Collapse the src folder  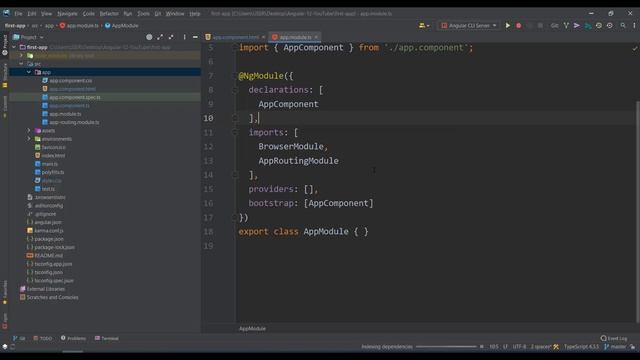pos(21,64)
